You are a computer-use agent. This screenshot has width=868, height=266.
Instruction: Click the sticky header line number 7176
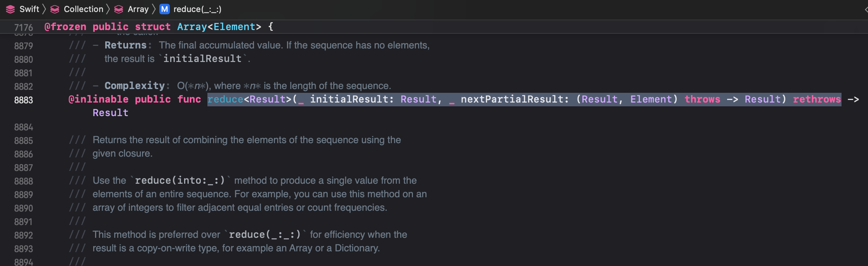point(23,27)
